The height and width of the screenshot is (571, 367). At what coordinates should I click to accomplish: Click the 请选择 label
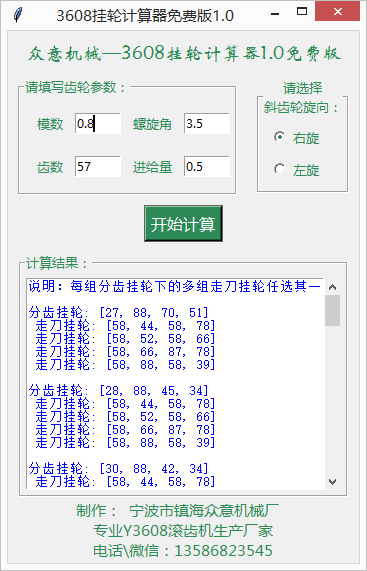point(303,88)
